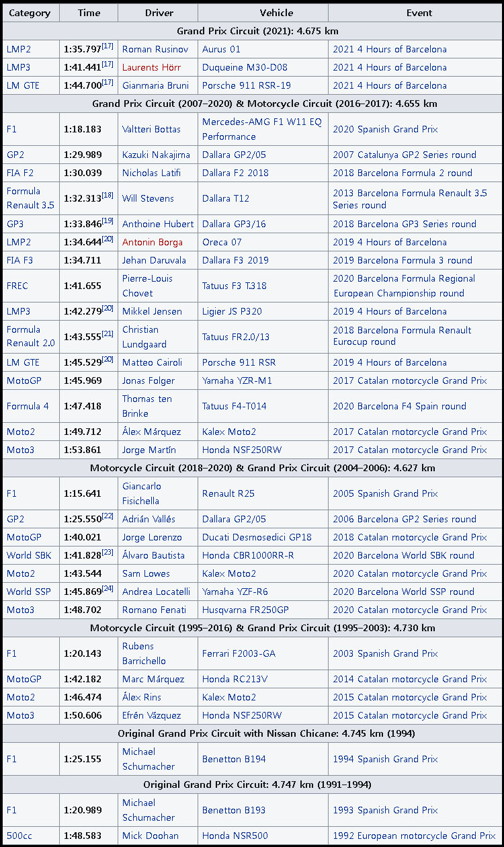
Task: Open the Aurus 01 vehicle link
Action: tap(221, 49)
